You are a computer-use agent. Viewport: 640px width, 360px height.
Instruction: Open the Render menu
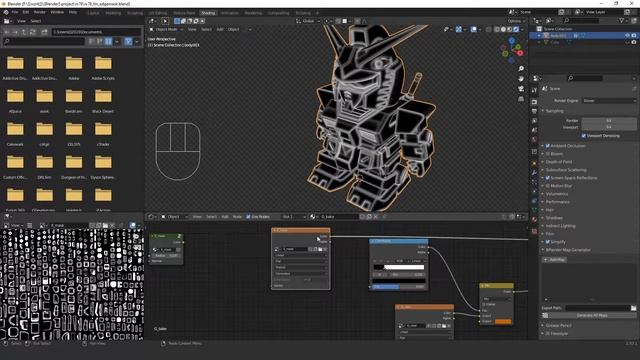pos(40,12)
